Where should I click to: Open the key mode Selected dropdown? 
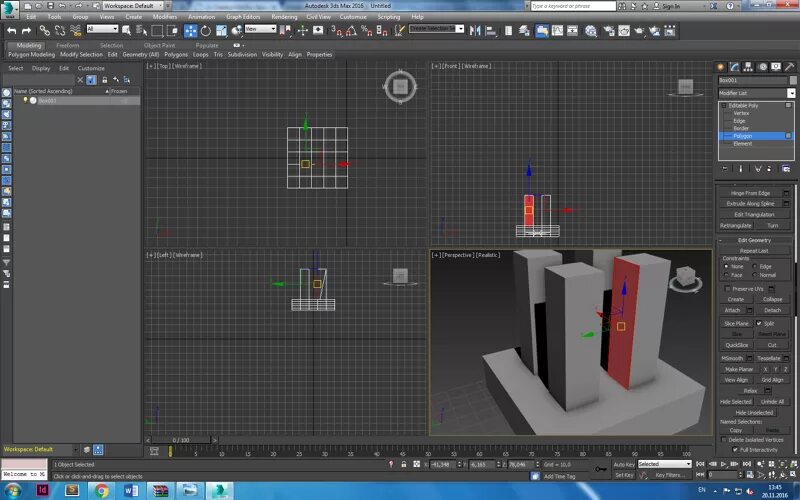pos(664,464)
